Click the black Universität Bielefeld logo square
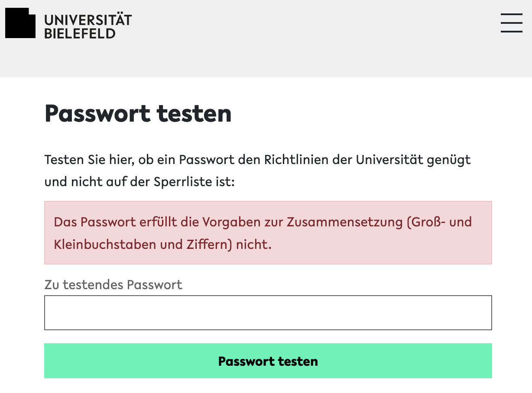The image size is (532, 393). click(x=20, y=23)
